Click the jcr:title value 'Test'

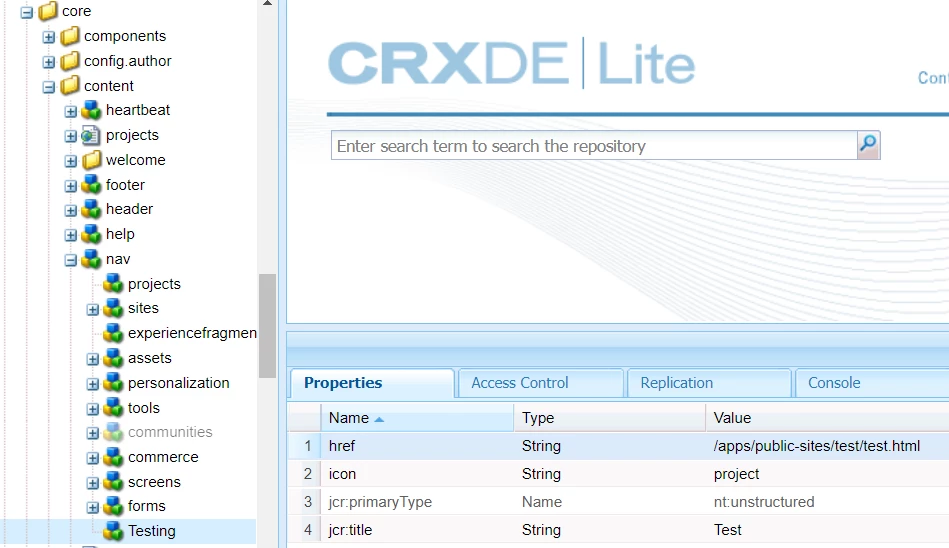[727, 530]
